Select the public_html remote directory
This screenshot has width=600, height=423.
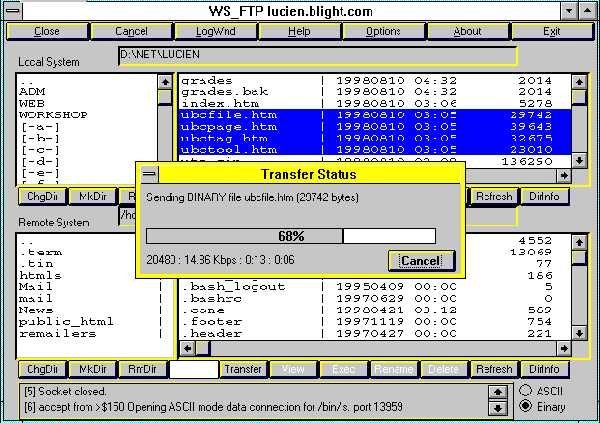click(62, 322)
